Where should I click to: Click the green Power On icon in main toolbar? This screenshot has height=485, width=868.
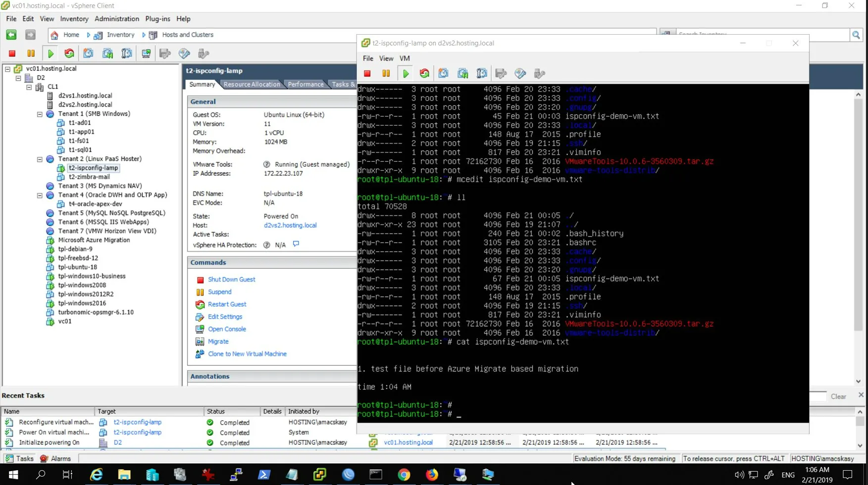click(x=51, y=53)
